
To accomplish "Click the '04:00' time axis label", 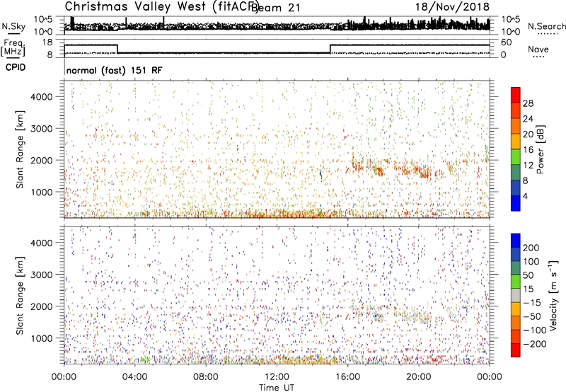I will click(x=135, y=377).
